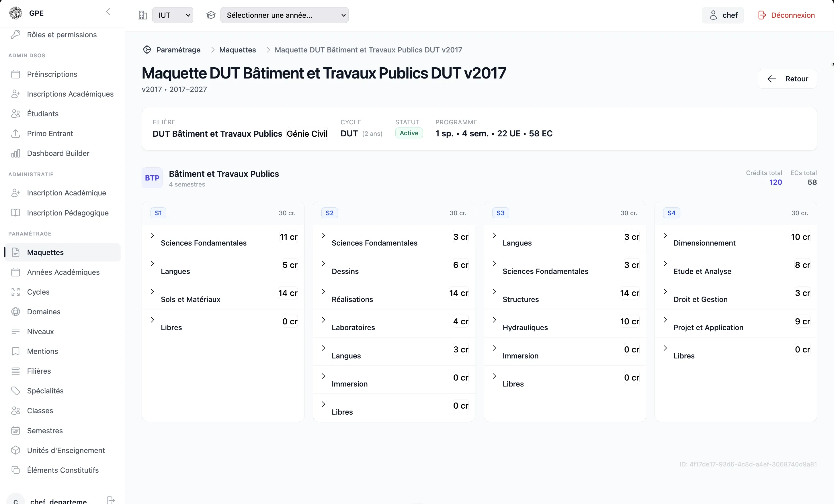This screenshot has width=834, height=504.
Task: Click the Mentions bookmark icon
Action: tap(15, 351)
